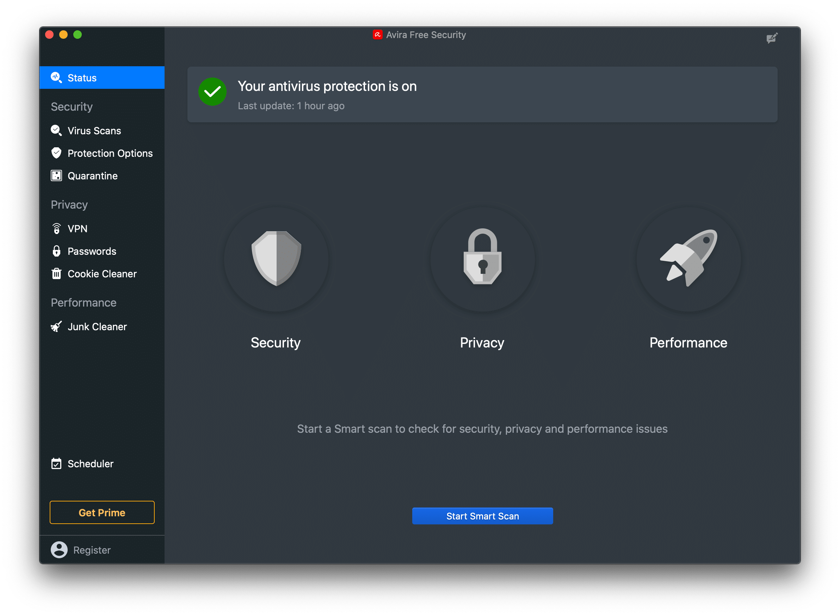Click the Register user avatar icon

[x=59, y=550]
